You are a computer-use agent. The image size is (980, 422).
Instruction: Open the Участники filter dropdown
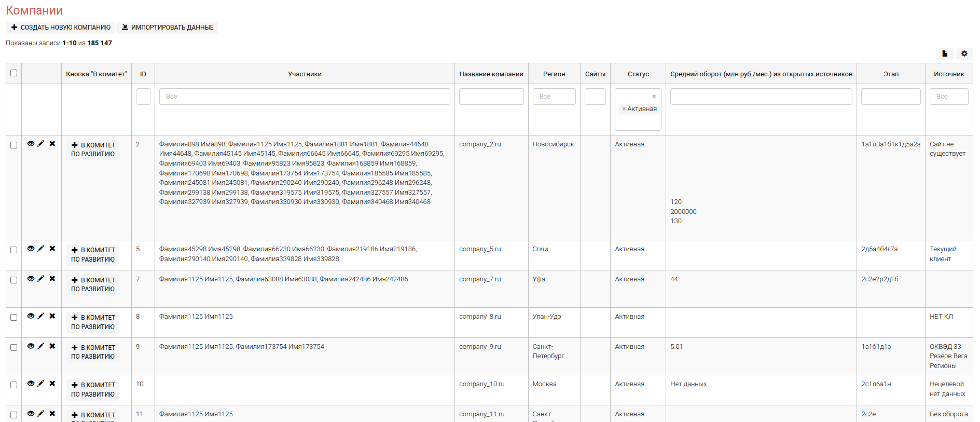click(x=305, y=97)
